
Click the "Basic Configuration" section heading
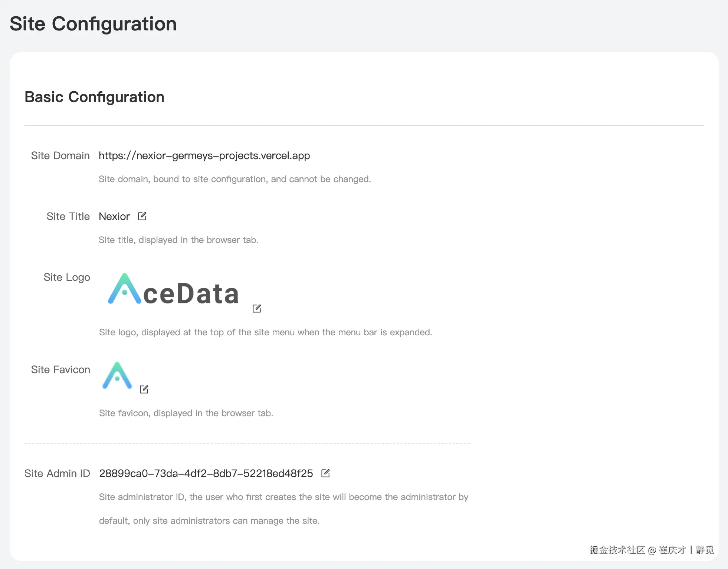94,97
